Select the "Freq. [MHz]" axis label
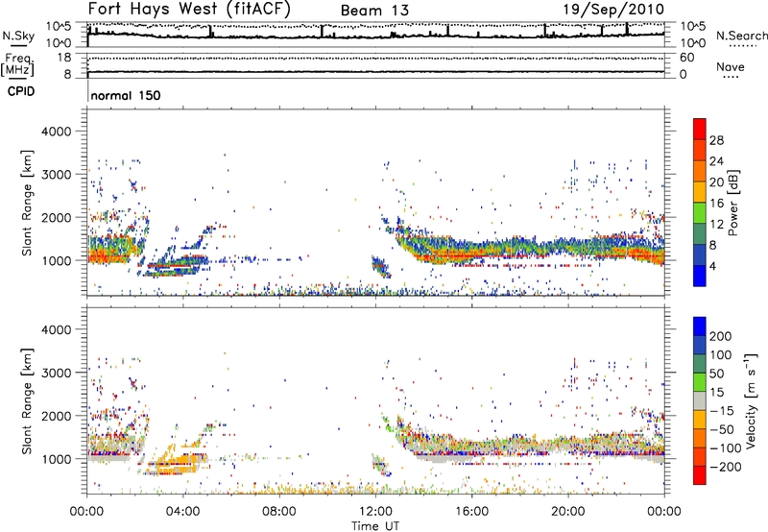Viewport: 768px width, 532px height. [18, 64]
